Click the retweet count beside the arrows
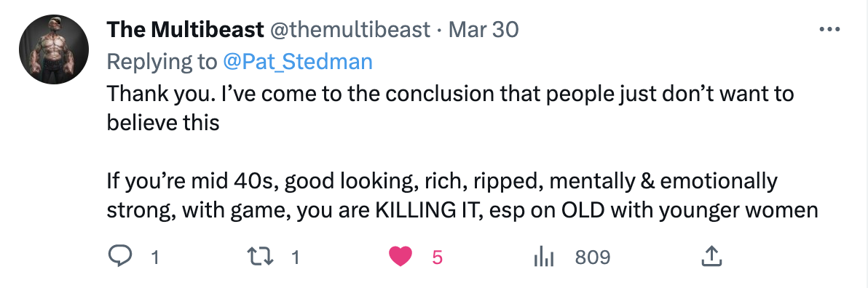The image size is (868, 288). pyautogui.click(x=295, y=257)
